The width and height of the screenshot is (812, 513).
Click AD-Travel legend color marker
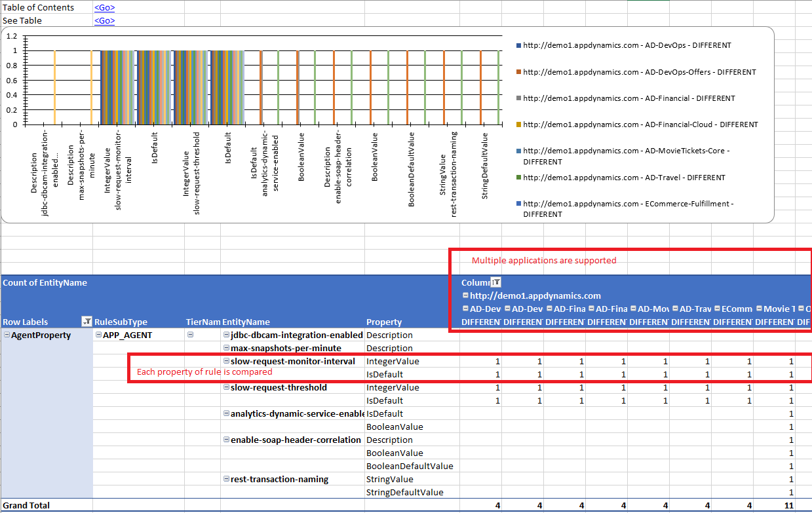click(x=518, y=178)
